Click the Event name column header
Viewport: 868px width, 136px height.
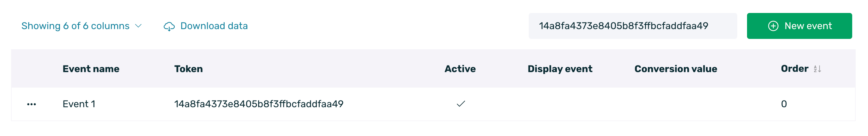point(91,69)
